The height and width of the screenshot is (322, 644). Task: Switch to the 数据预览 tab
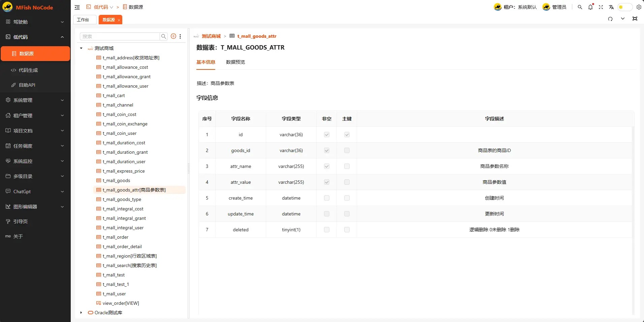tap(235, 62)
